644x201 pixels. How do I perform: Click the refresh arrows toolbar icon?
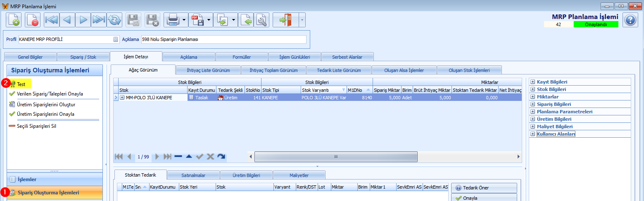(114, 20)
